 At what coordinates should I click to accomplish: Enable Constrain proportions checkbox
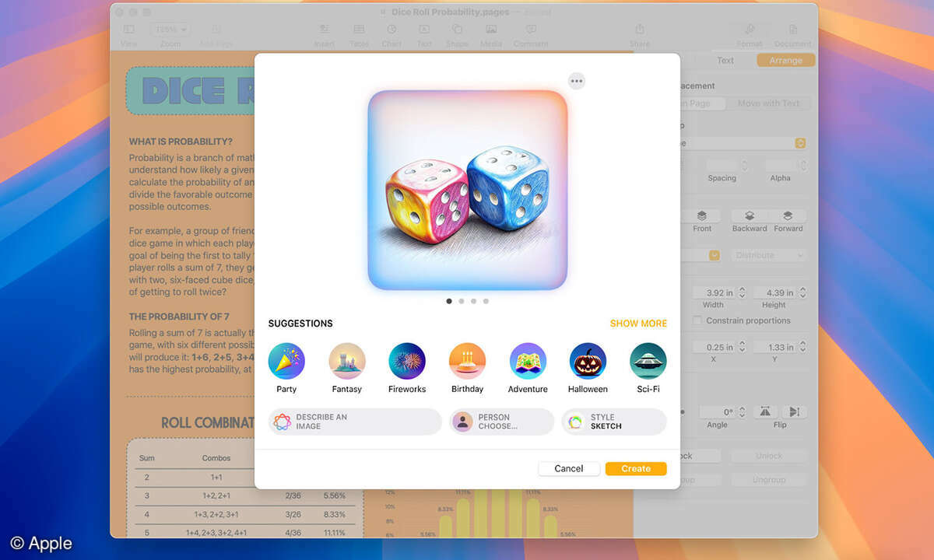click(697, 320)
